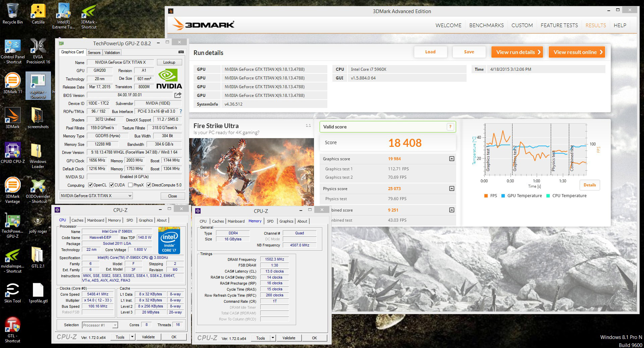Select the EVGA PrecisionX 16 icon
644x348 pixels.
pos(38,51)
